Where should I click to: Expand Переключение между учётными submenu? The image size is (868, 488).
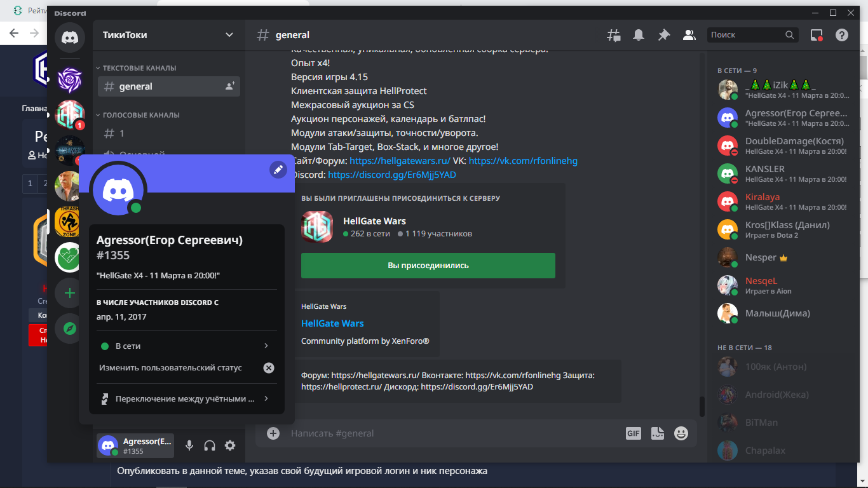187,399
